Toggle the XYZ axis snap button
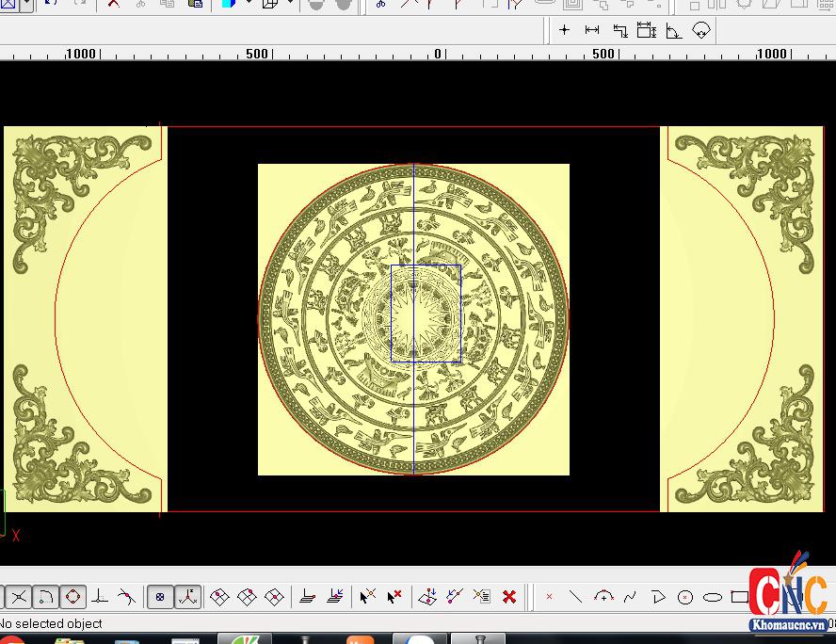The width and height of the screenshot is (836, 644). [x=188, y=597]
